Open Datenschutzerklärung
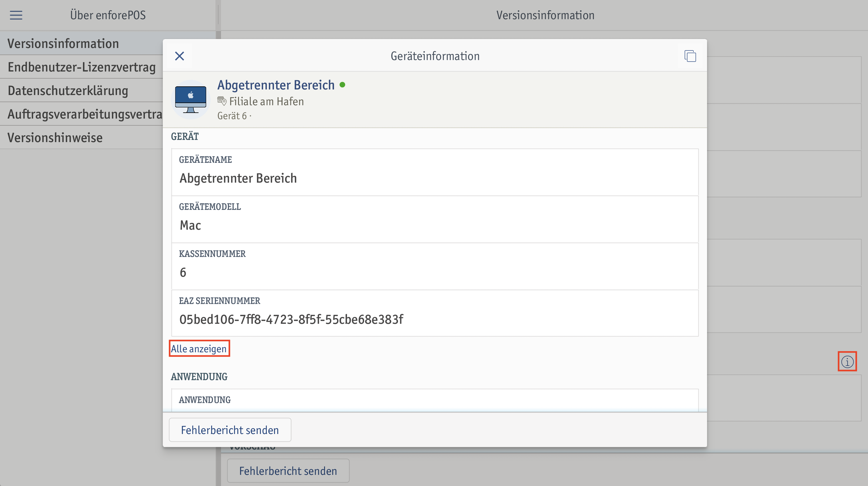This screenshot has width=868, height=486. click(x=81, y=91)
